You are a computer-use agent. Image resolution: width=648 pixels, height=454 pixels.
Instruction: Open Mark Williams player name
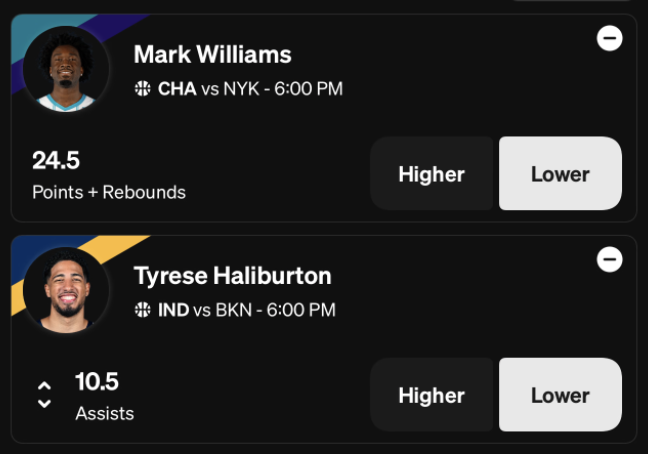(x=212, y=55)
